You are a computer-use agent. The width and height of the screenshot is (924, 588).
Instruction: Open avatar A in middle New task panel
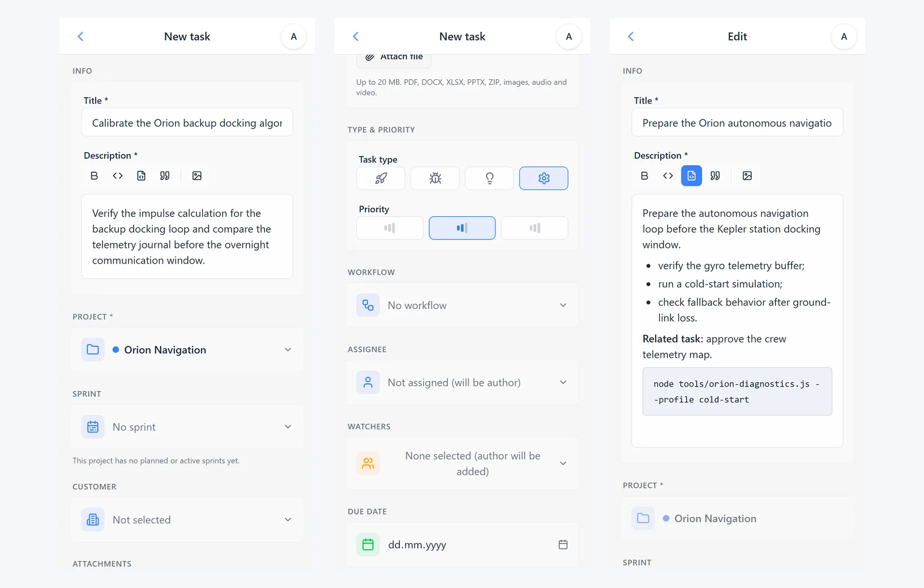tap(568, 37)
